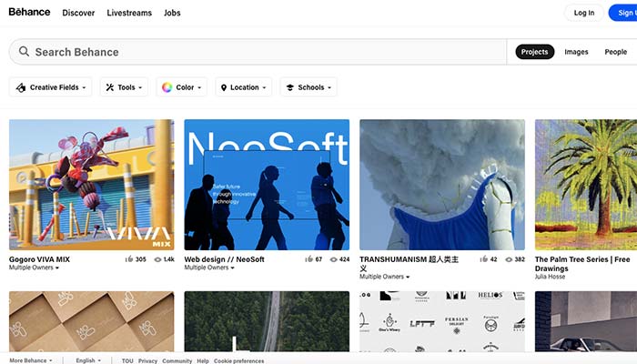Image resolution: width=637 pixels, height=364 pixels.
Task: Click the Log In button
Action: (x=584, y=13)
